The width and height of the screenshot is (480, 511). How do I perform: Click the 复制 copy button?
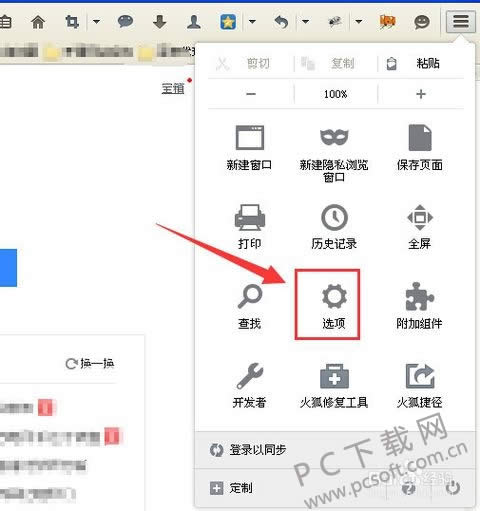point(336,63)
